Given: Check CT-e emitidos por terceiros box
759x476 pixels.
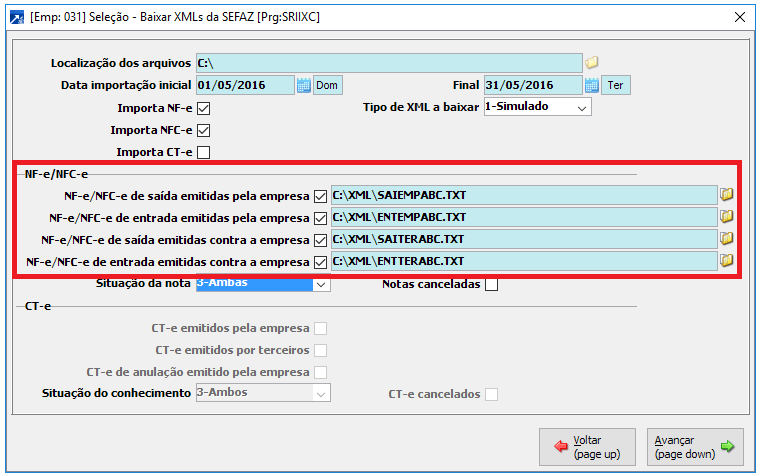Looking at the screenshot, I should coord(320,350).
